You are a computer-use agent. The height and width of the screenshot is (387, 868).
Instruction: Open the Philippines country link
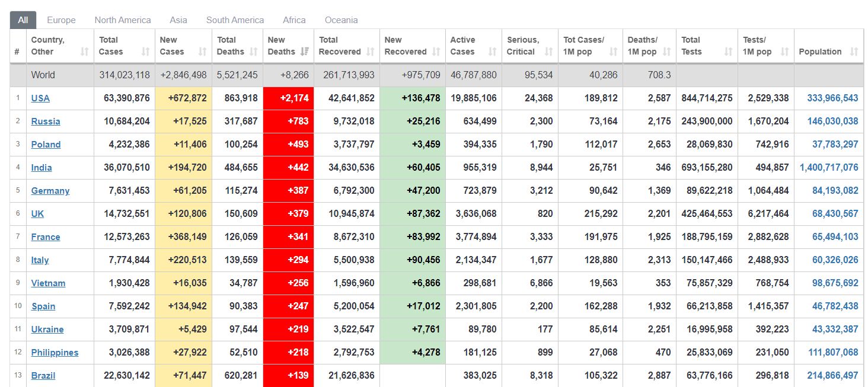(x=55, y=353)
